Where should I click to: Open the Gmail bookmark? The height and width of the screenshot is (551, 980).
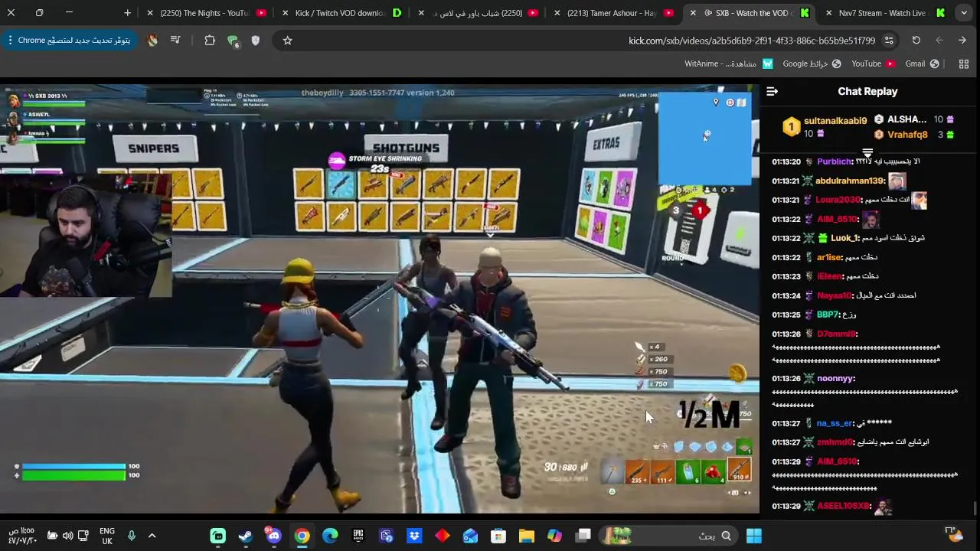point(922,64)
